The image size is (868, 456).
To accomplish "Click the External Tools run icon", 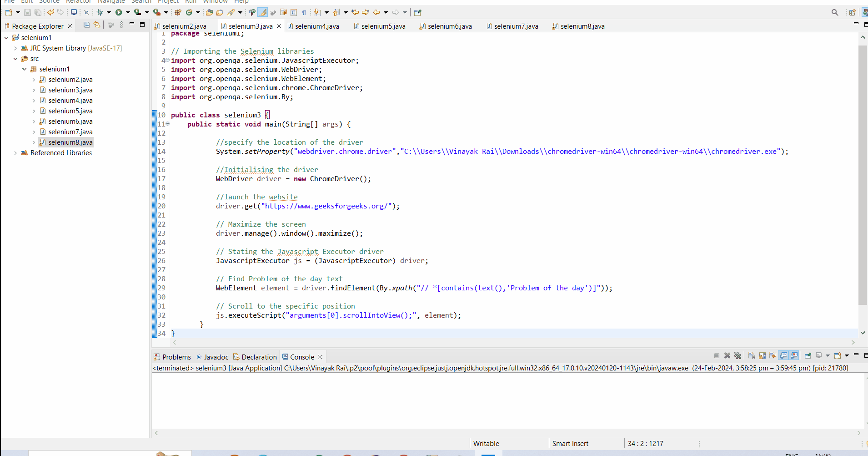I will click(157, 12).
